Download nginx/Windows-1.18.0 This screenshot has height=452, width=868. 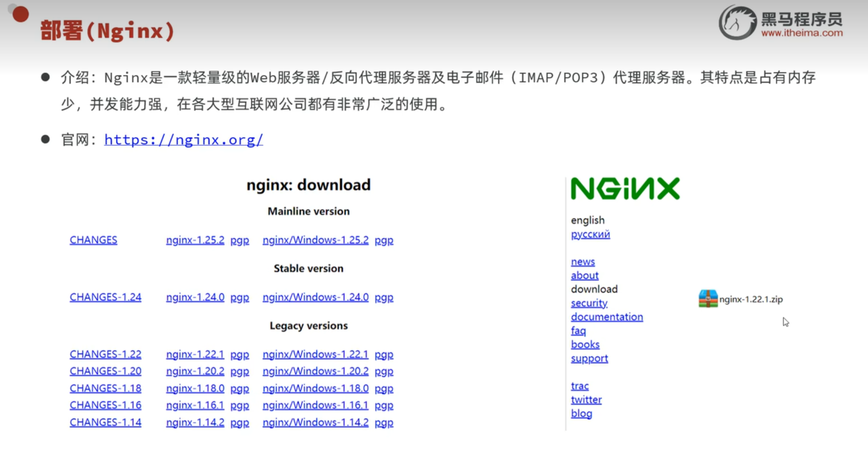tap(315, 388)
